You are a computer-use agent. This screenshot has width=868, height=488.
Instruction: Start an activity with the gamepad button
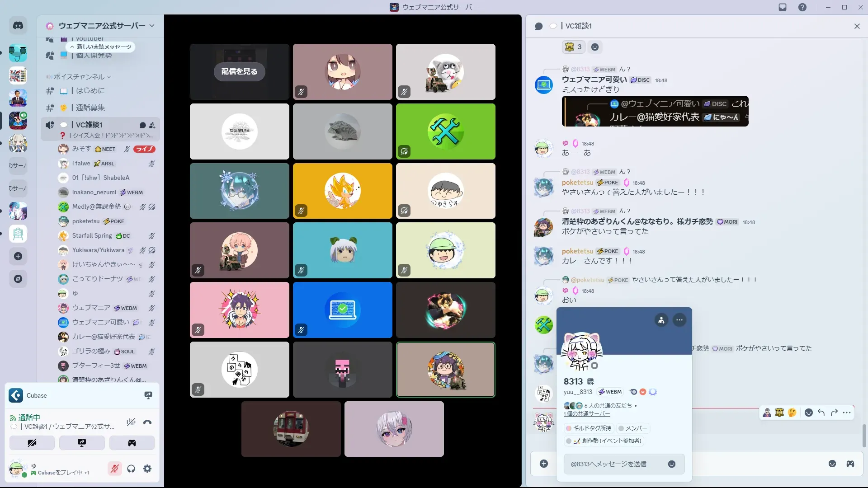click(x=132, y=443)
